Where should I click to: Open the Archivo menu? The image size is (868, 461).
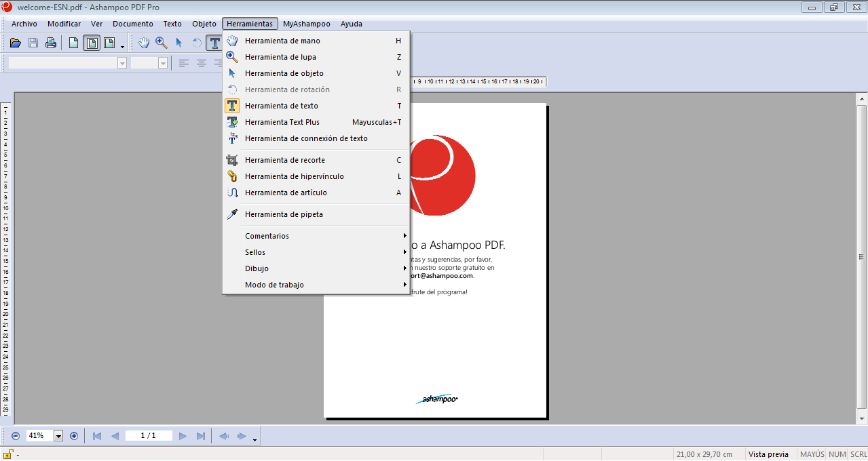[x=24, y=24]
